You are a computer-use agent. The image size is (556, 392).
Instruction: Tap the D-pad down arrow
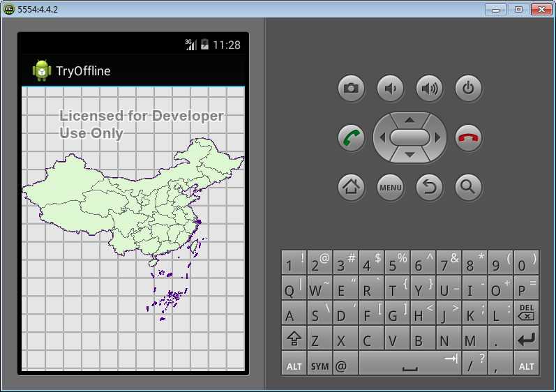click(410, 155)
